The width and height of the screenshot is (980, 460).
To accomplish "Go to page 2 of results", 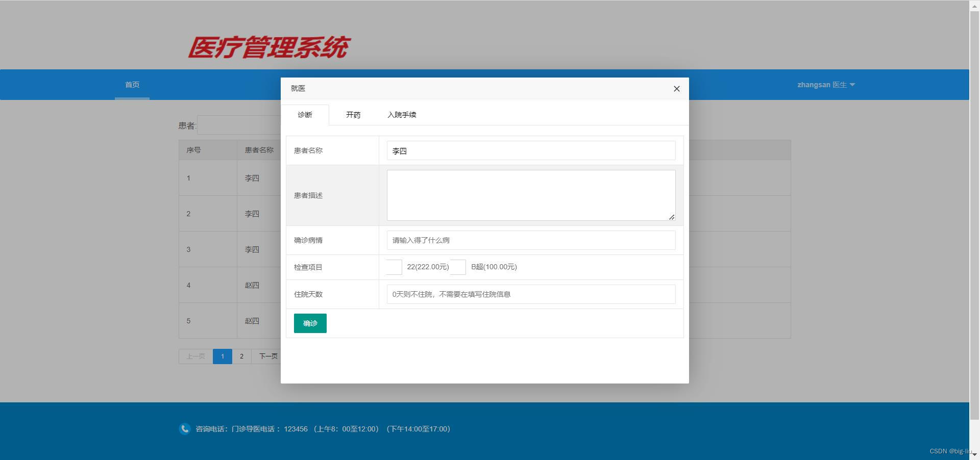I will [241, 356].
